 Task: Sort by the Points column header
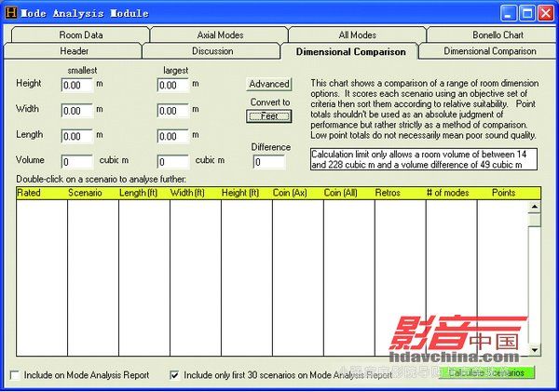[503, 193]
